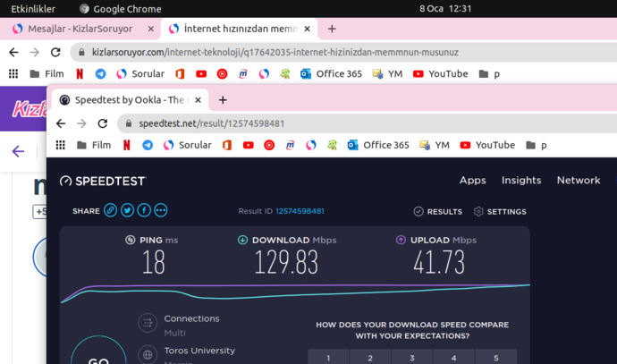The width and height of the screenshot is (617, 364).
Task: Open the Netflix bookmark in Speedtest window
Action: (x=126, y=145)
